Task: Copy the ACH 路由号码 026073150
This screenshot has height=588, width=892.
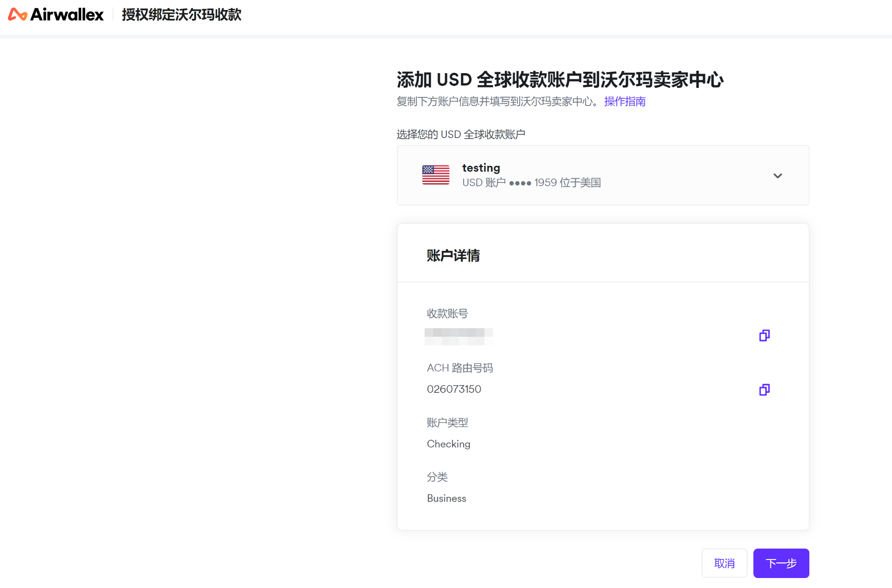Action: click(764, 389)
